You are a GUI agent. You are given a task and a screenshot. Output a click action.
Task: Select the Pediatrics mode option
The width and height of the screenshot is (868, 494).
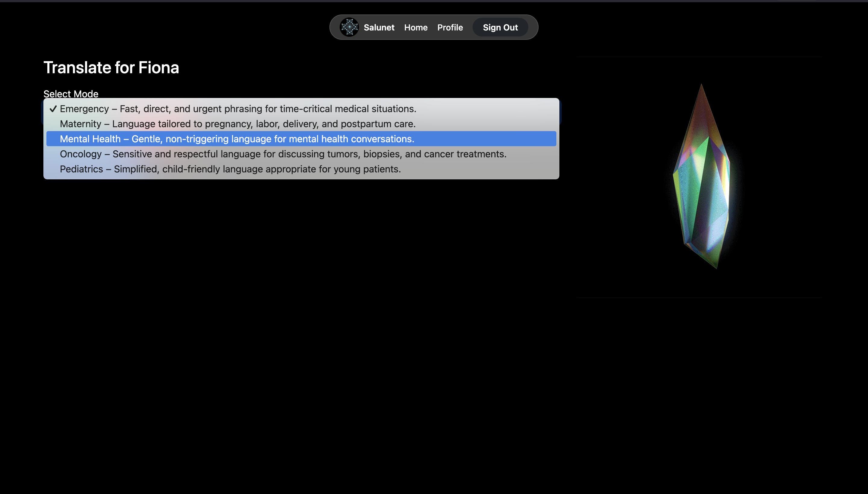(x=230, y=169)
